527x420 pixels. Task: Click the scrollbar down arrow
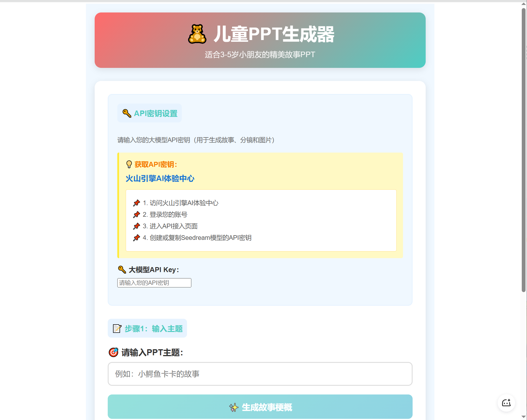524,417
